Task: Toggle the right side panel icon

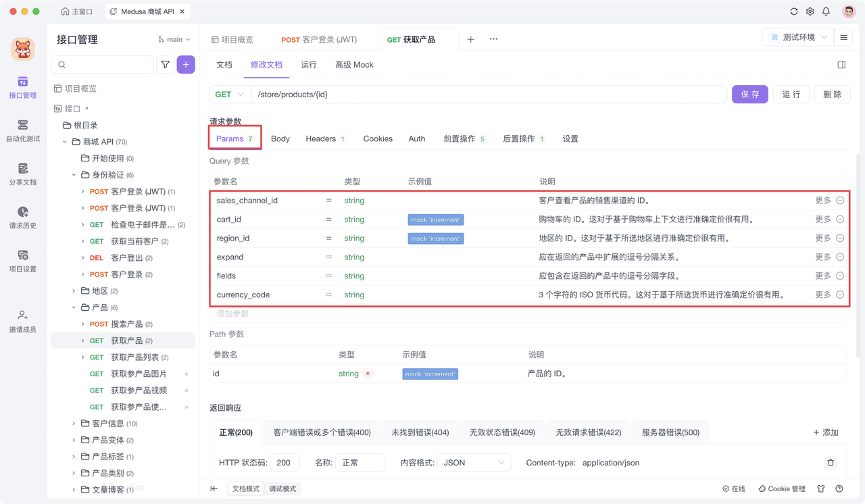Action: tap(841, 65)
